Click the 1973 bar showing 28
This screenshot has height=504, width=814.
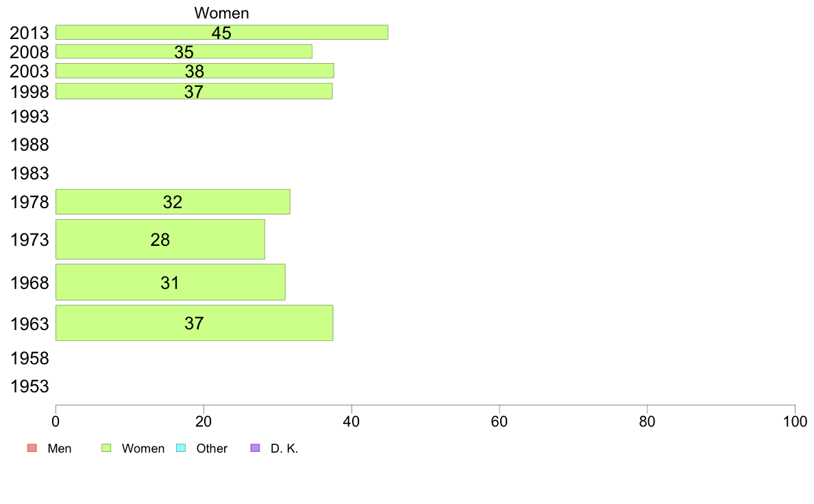pos(160,240)
